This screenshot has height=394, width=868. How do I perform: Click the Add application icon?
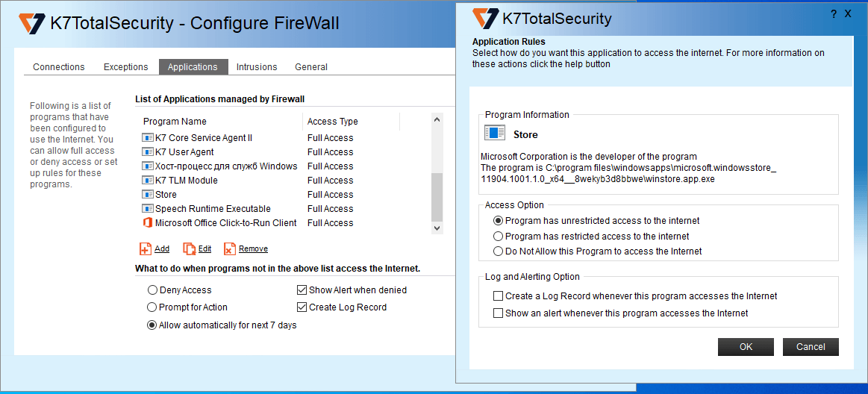click(146, 249)
